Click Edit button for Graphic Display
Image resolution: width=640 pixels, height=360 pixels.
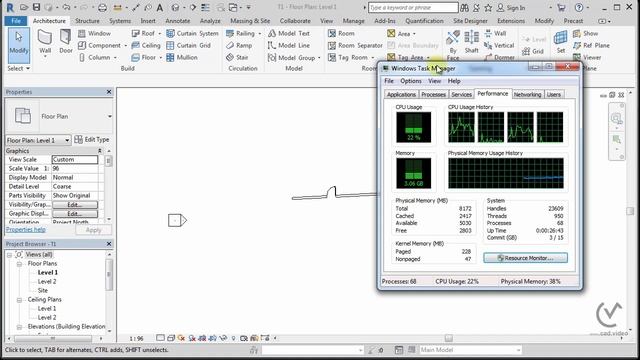point(75,213)
